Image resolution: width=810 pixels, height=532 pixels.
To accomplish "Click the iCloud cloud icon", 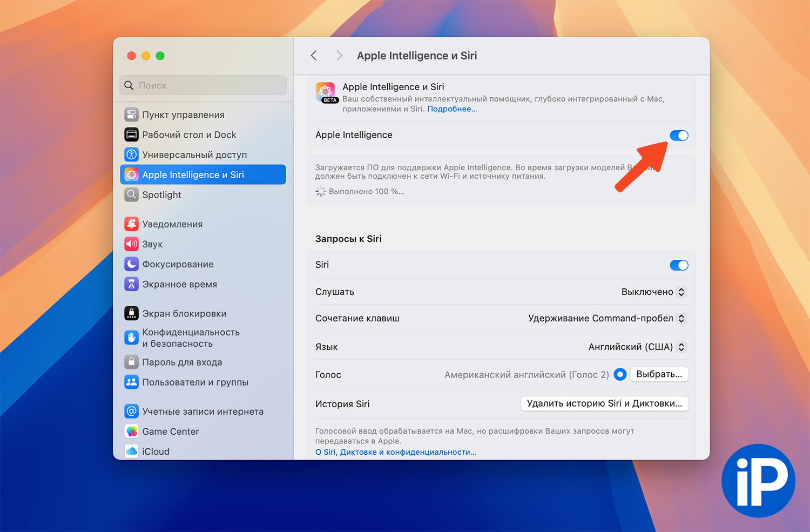I will pyautogui.click(x=131, y=451).
